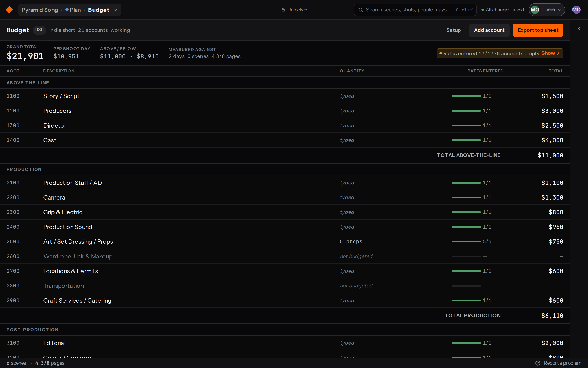588x368 pixels.
Task: Click account number 2400
Action: [x=13, y=227]
